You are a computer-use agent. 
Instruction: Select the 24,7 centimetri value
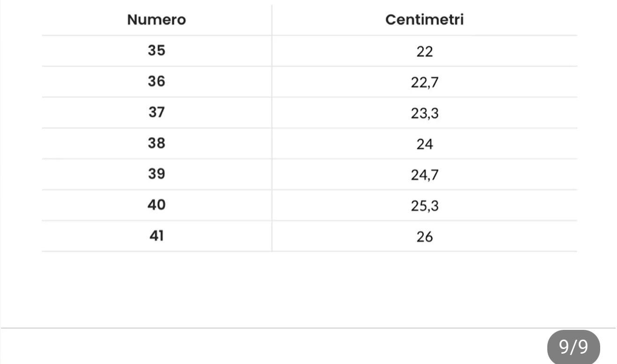pyautogui.click(x=424, y=175)
